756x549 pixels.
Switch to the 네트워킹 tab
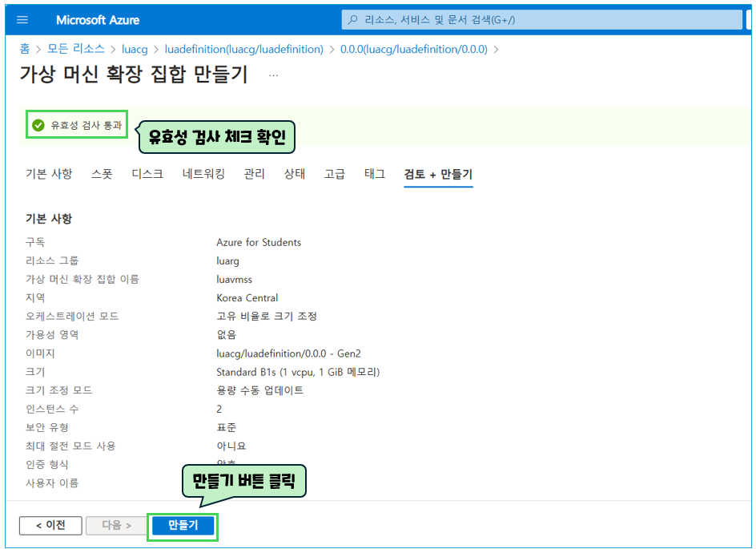(x=203, y=174)
